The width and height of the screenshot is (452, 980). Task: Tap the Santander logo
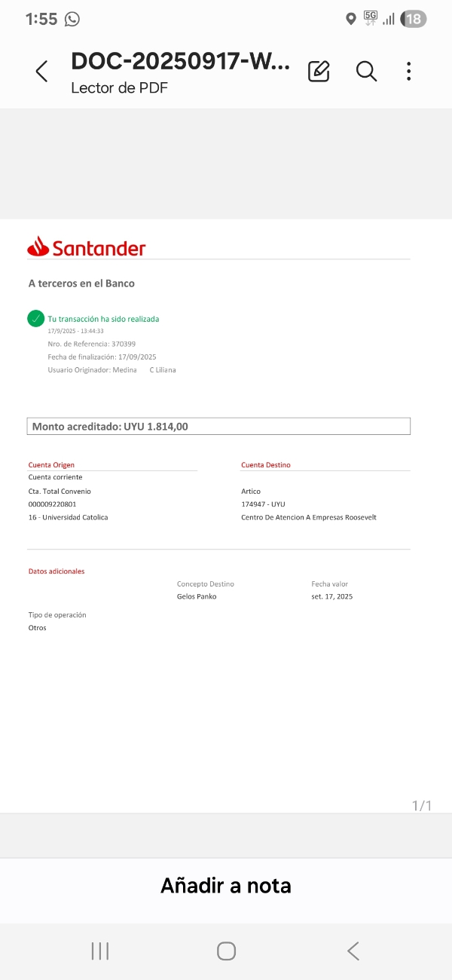pos(87,247)
